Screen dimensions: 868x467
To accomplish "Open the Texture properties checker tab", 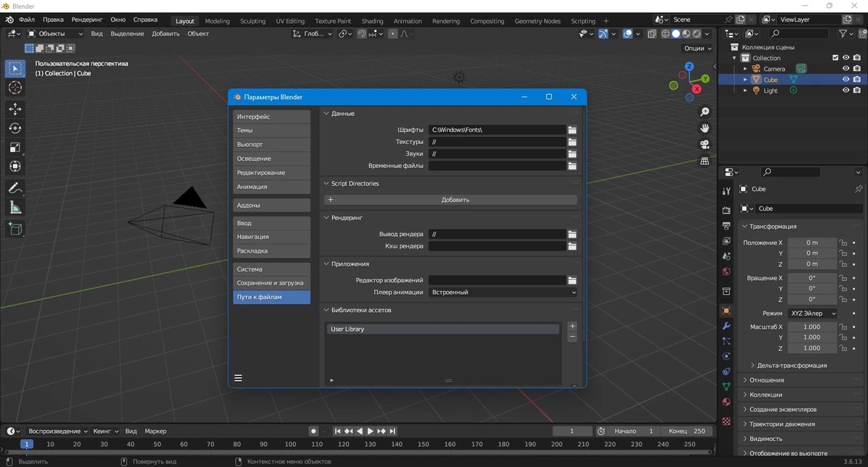I will 726,421.
